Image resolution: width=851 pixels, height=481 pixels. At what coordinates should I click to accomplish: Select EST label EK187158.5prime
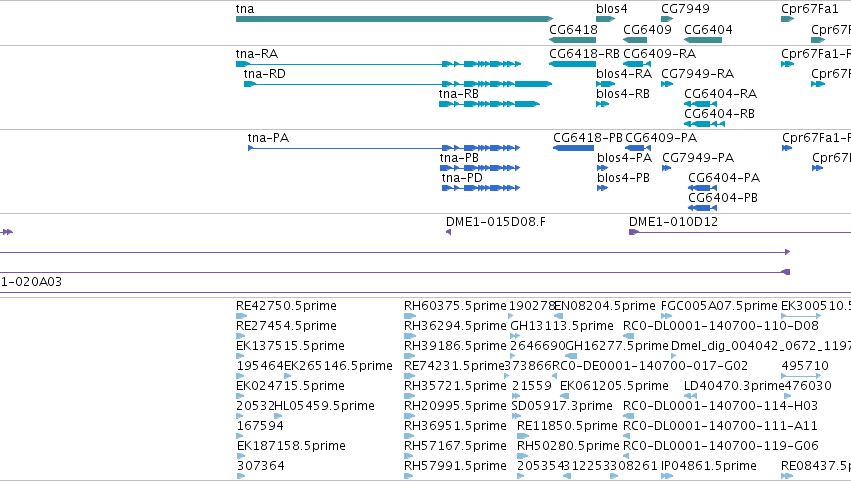click(x=291, y=446)
